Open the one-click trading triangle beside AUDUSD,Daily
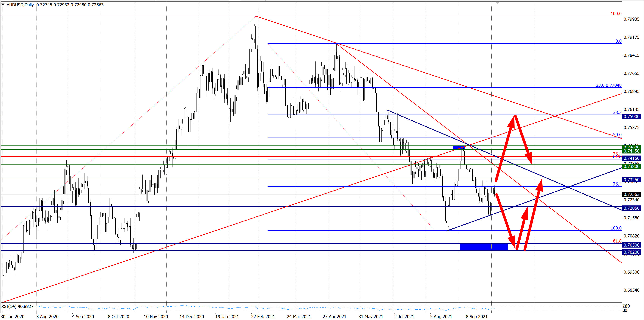 (3, 4)
